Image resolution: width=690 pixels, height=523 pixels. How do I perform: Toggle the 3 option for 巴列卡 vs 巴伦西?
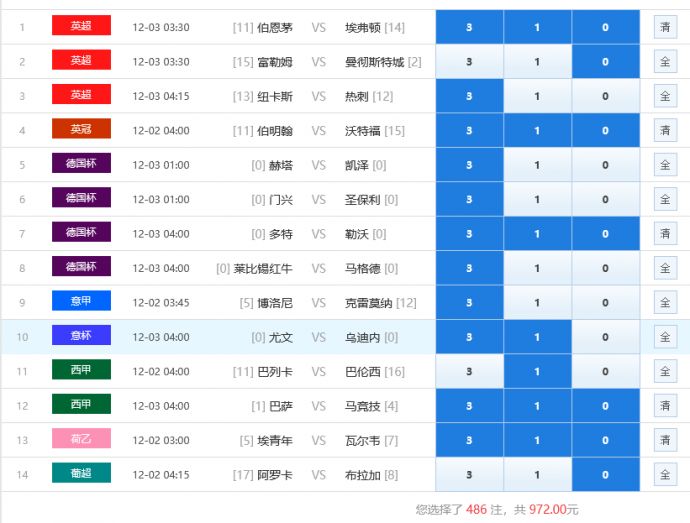pos(469,371)
